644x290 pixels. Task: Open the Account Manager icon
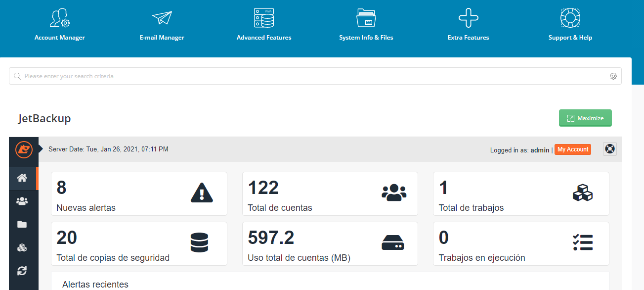(x=60, y=18)
